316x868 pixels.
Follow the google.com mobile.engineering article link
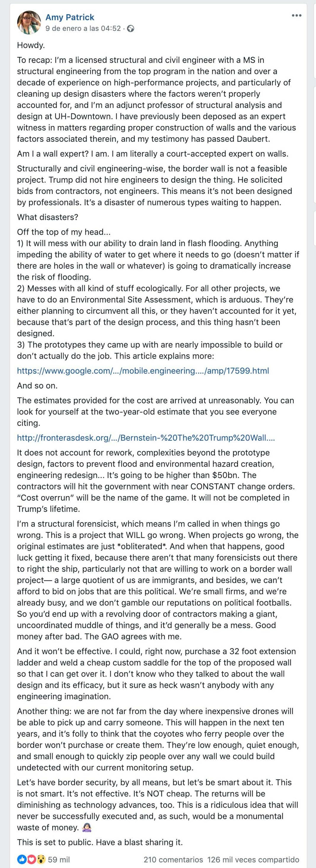[x=143, y=371]
